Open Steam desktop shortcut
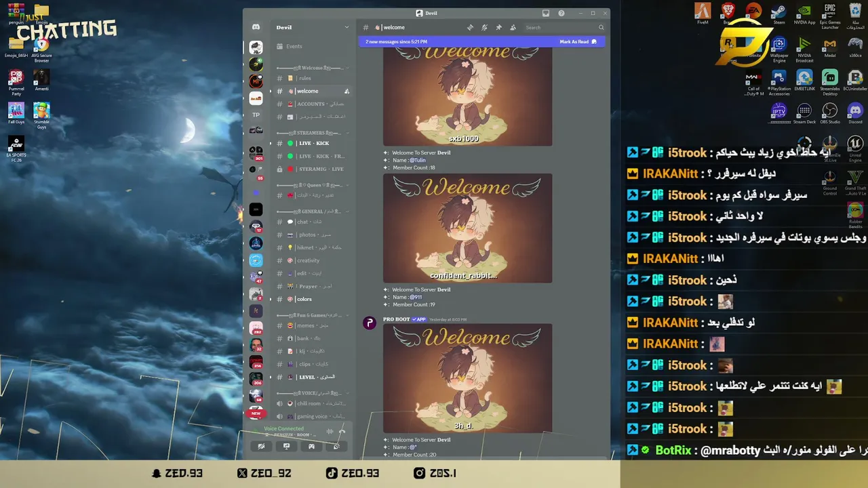This screenshot has width=868, height=488. (778, 14)
